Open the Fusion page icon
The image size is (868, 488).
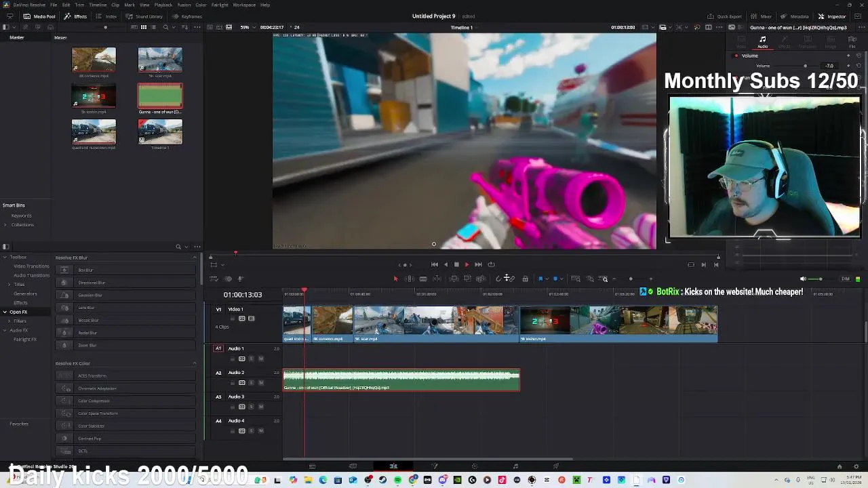pyautogui.click(x=435, y=466)
